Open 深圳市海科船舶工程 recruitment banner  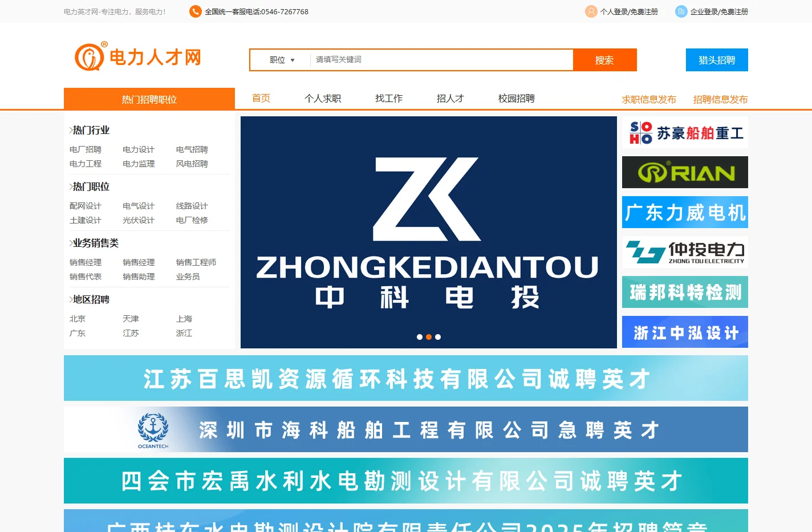tap(406, 429)
